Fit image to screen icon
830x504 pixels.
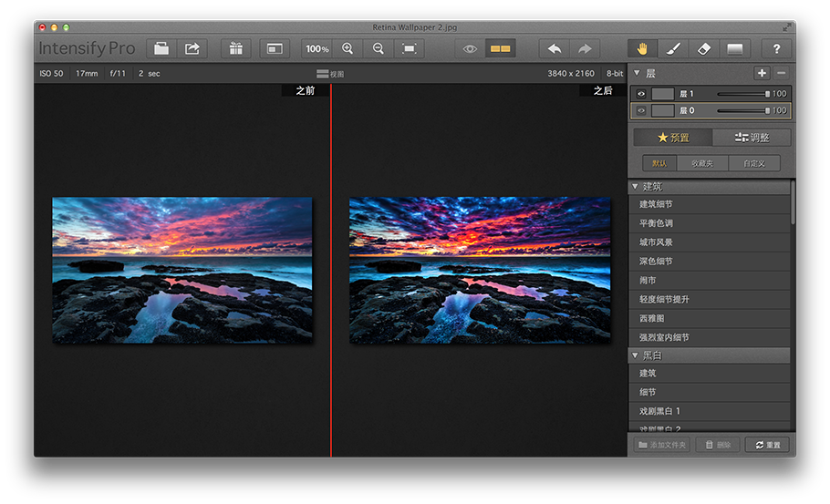pyautogui.click(x=409, y=48)
